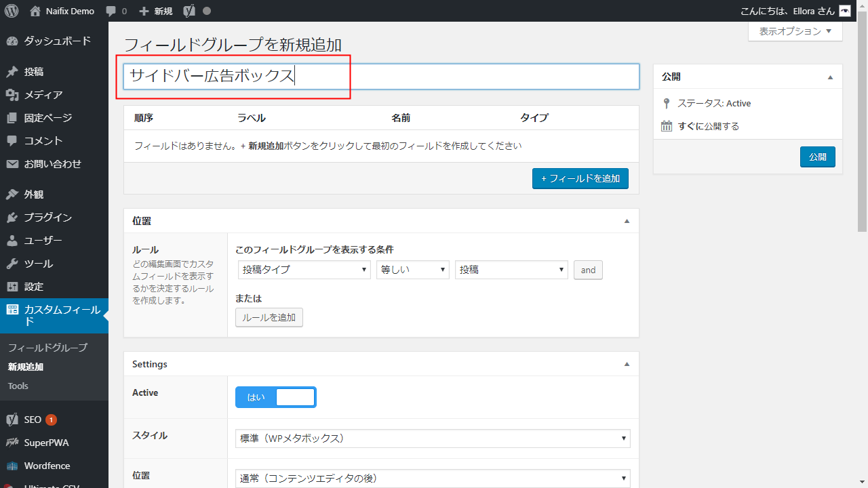Select the 新規追加 submenu item
Screen dimensions: 868x488
26,367
